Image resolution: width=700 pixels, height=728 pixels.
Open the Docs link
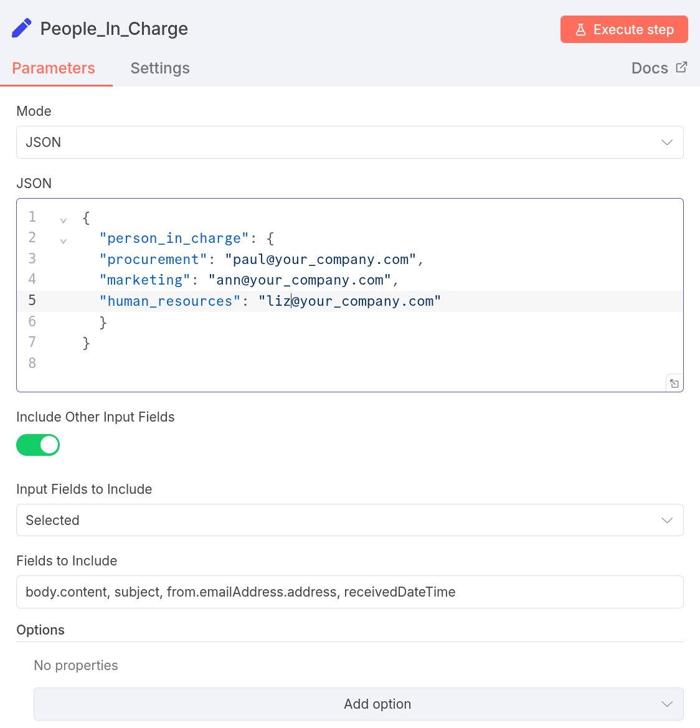[650, 69]
